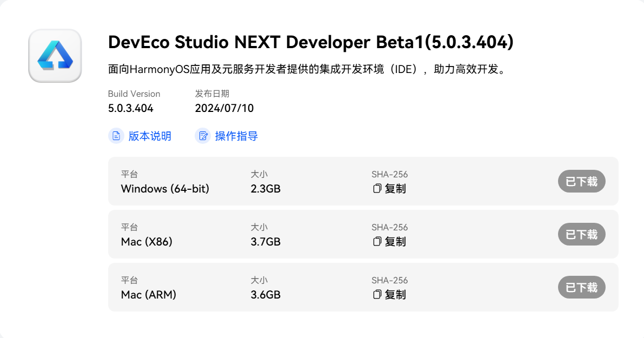The width and height of the screenshot is (644, 338).
Task: Open the 版本说明 release notes link
Action: pyautogui.click(x=149, y=136)
